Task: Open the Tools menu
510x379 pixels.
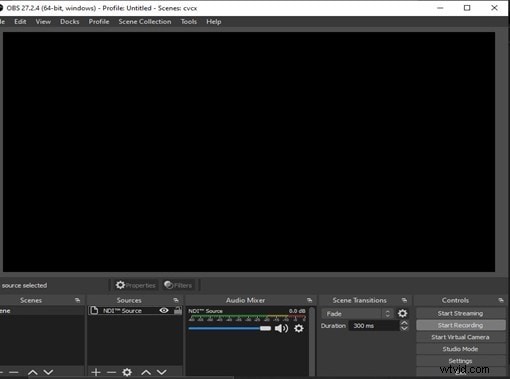Action: [x=189, y=22]
